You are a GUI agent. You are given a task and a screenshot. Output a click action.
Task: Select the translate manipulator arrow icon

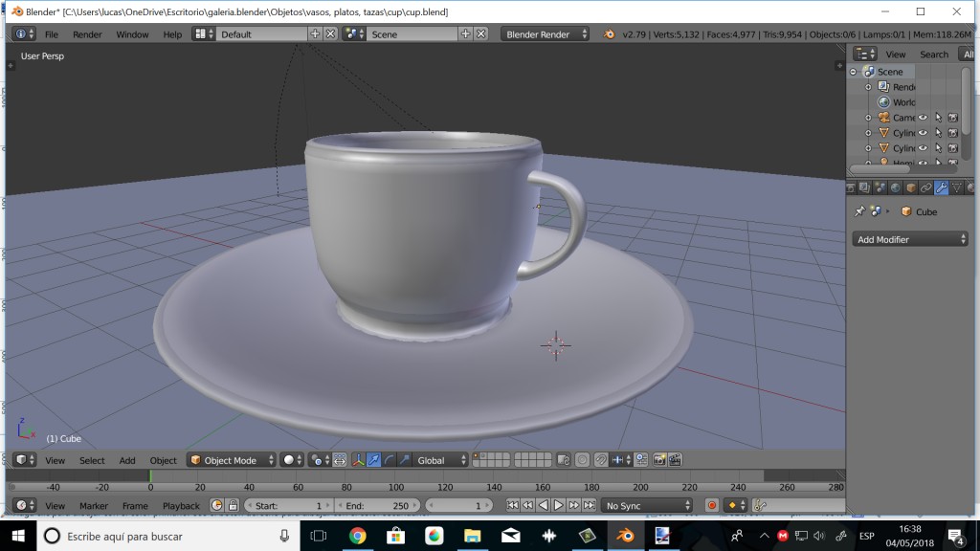pyautogui.click(x=374, y=460)
